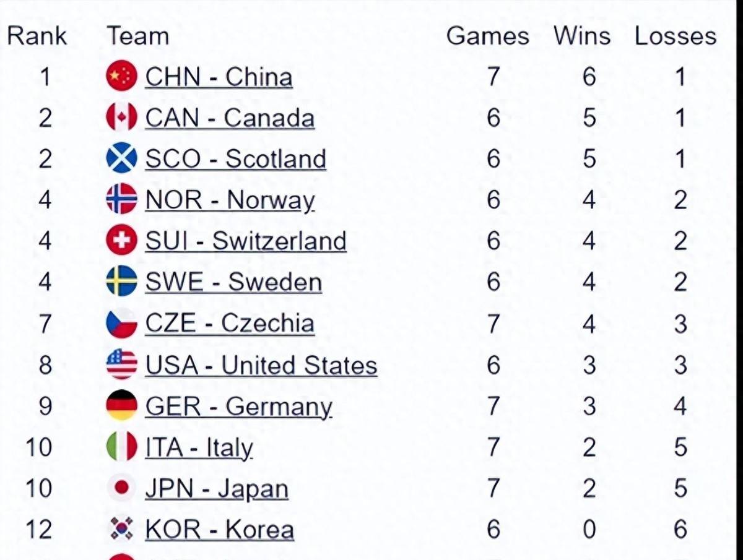Click the Czechia flag icon
This screenshot has height=560, width=743.
pyautogui.click(x=121, y=323)
